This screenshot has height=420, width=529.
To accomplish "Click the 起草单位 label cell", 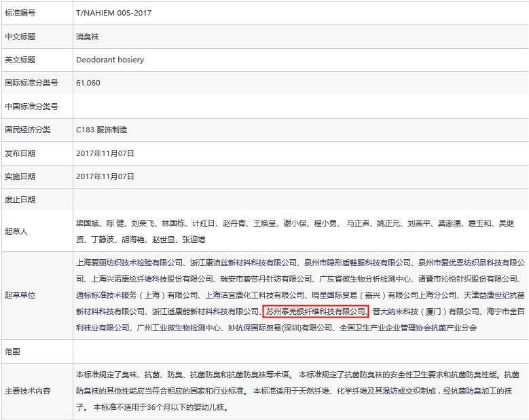I will click(20, 295).
